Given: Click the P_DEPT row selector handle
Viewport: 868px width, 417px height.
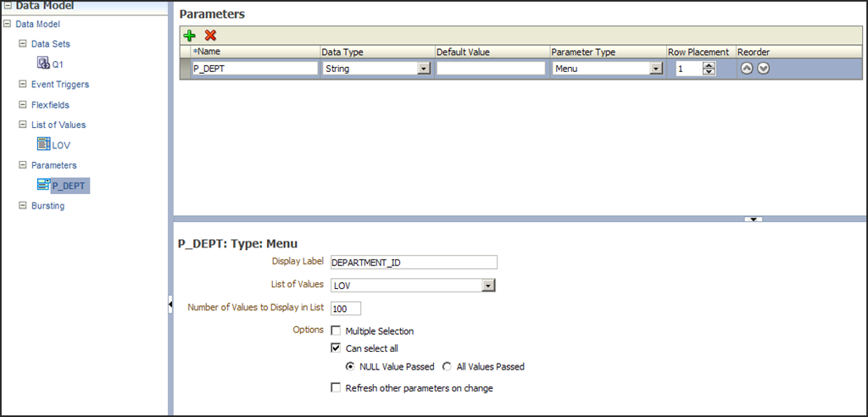Looking at the screenshot, I should point(186,69).
